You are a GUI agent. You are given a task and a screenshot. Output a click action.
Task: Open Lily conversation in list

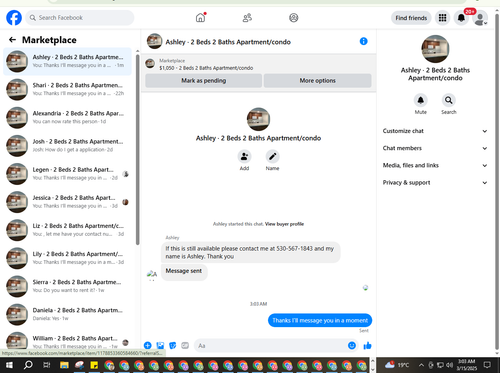click(67, 258)
